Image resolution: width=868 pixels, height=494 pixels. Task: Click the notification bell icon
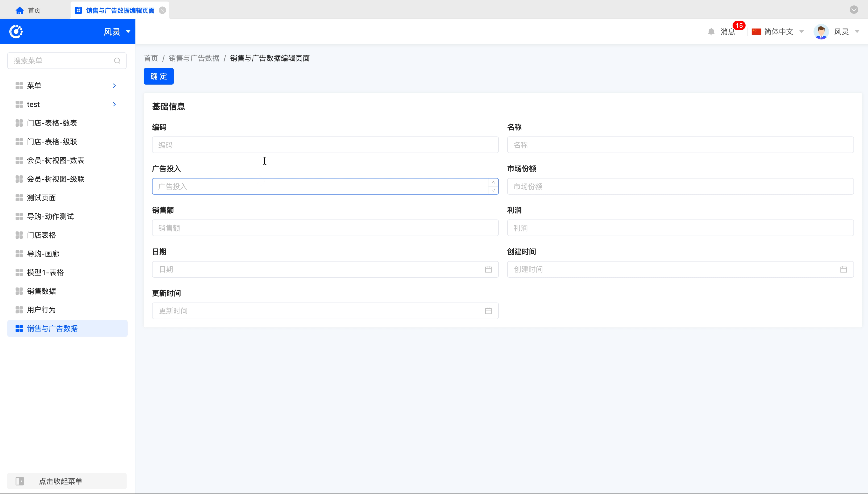pyautogui.click(x=711, y=32)
